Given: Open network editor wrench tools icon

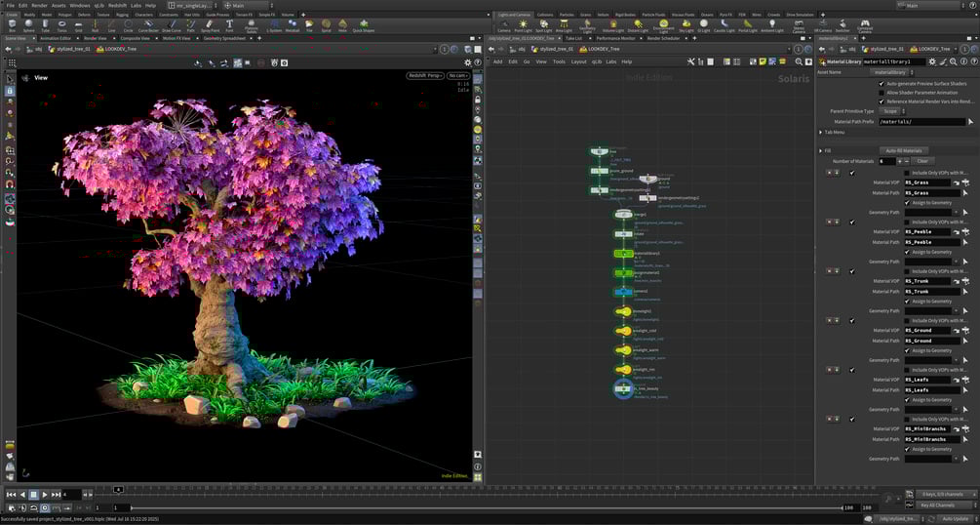Looking at the screenshot, I should click(x=690, y=61).
